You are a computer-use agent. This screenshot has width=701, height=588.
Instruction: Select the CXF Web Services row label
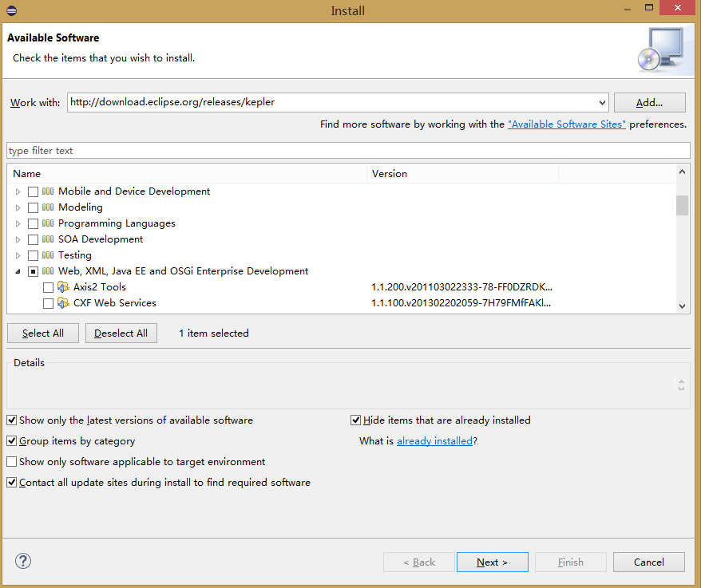[115, 303]
